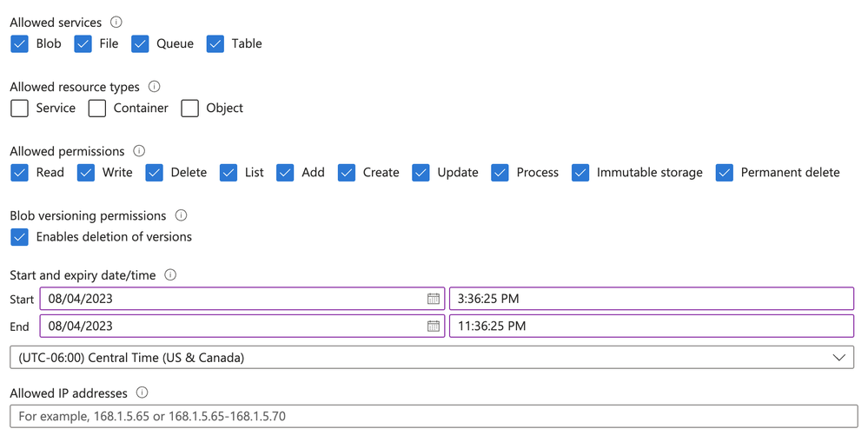868x442 pixels.
Task: Uncheck the Immutable storage permission
Action: coord(580,173)
